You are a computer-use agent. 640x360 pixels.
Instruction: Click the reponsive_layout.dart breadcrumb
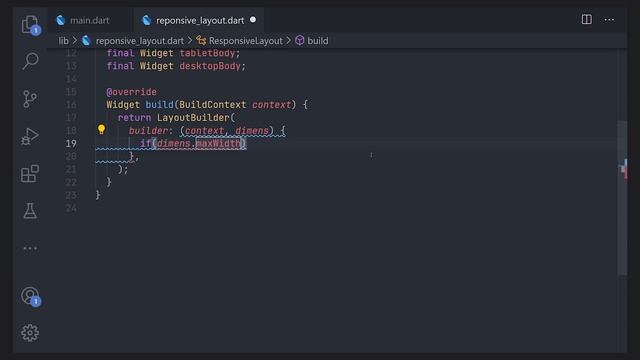[x=140, y=41]
